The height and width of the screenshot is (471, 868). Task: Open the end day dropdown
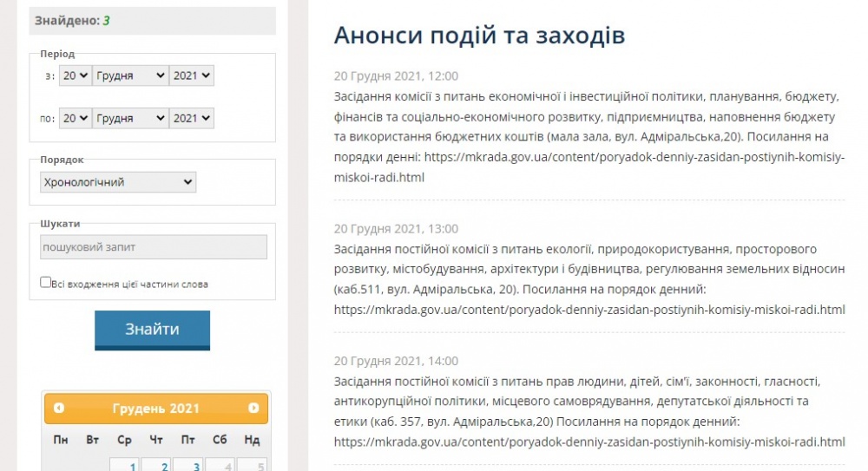click(75, 118)
